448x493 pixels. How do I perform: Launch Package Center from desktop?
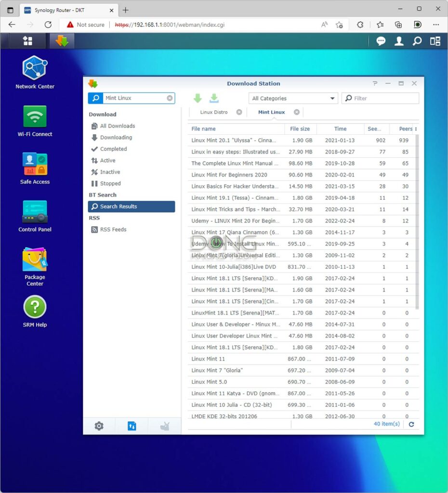[35, 267]
